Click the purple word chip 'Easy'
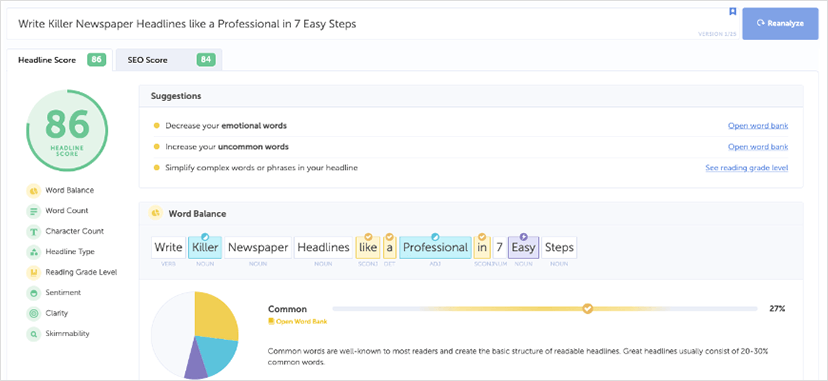 point(523,247)
